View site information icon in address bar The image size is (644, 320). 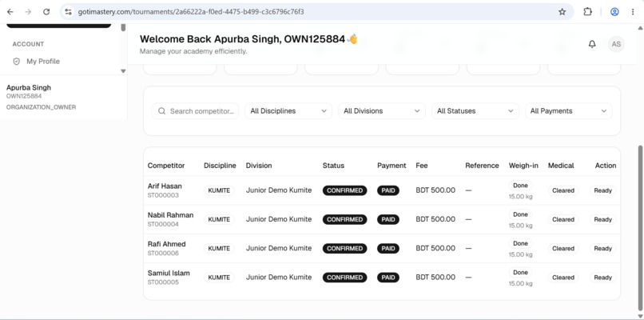pos(69,12)
